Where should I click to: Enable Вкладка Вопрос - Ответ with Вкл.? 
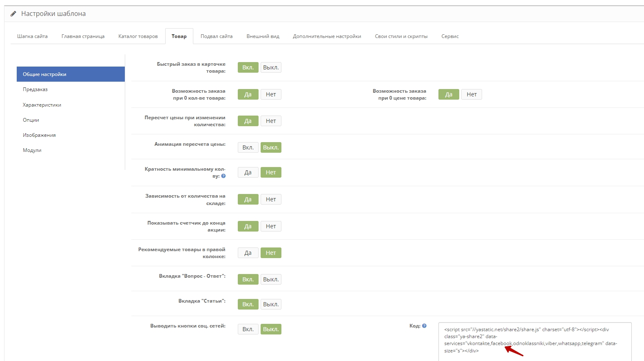click(248, 279)
